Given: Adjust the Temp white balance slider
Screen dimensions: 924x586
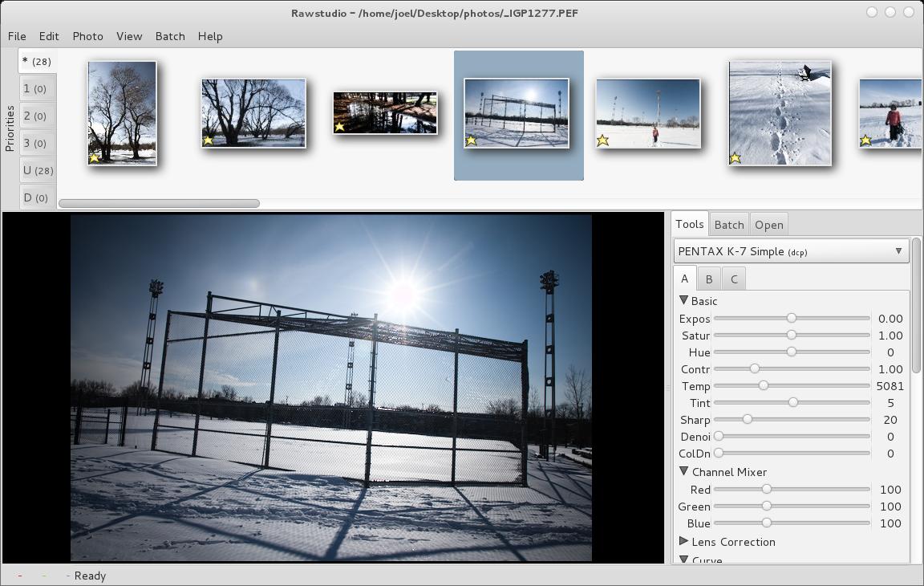Looking at the screenshot, I should (792, 385).
